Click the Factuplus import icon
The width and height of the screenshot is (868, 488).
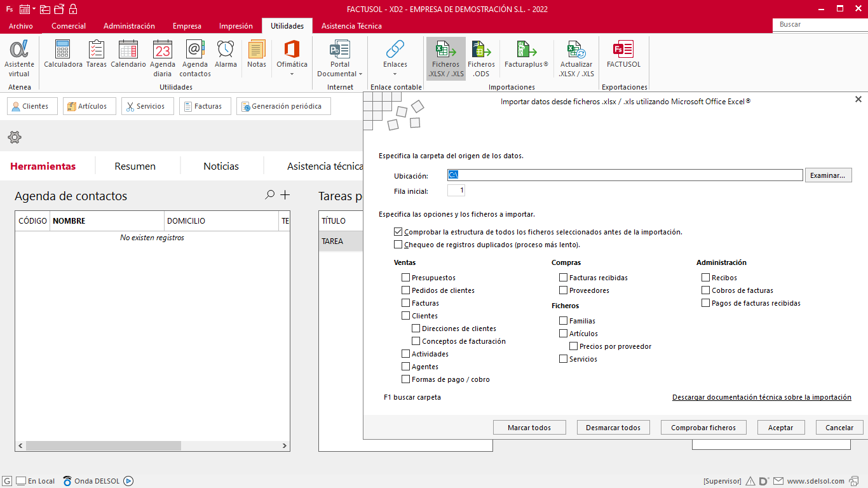point(526,54)
